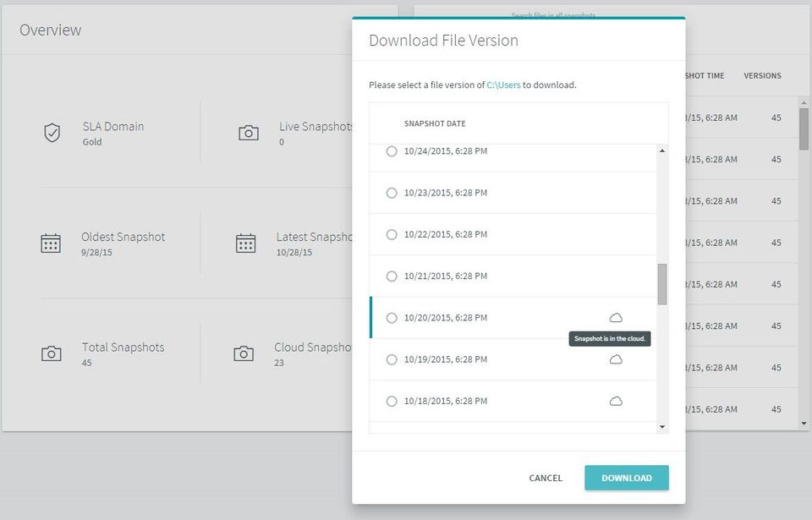
Task: Click the Cancel button
Action: pyautogui.click(x=546, y=478)
